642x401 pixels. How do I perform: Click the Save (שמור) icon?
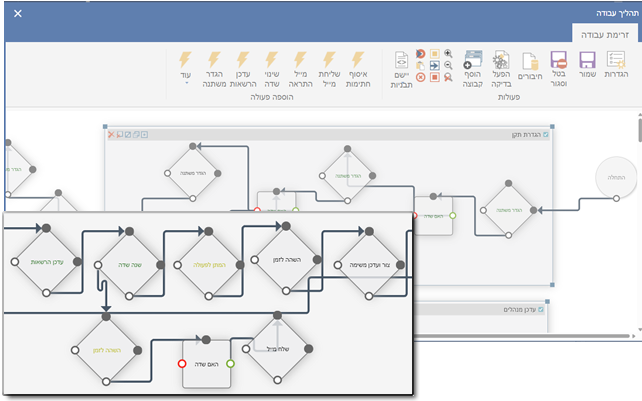587,64
